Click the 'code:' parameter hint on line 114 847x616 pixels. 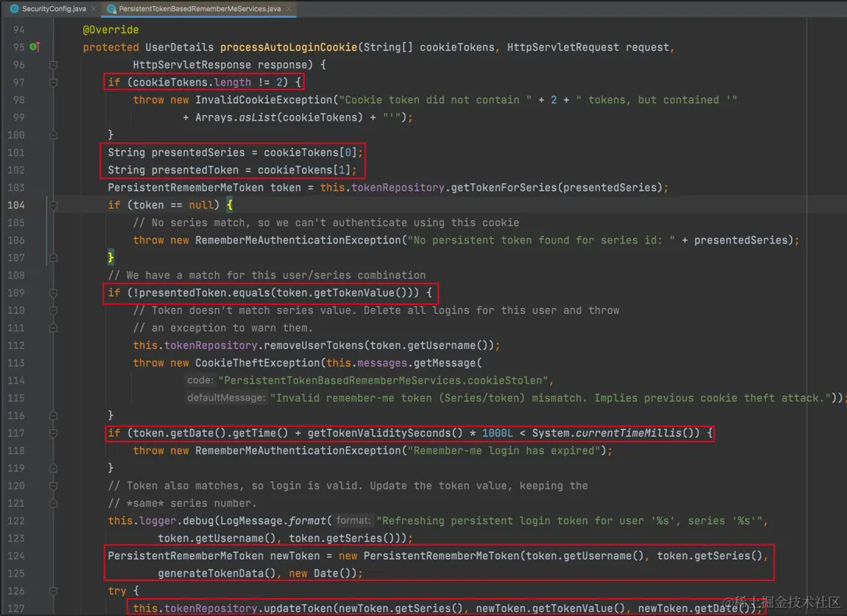pyautogui.click(x=200, y=381)
